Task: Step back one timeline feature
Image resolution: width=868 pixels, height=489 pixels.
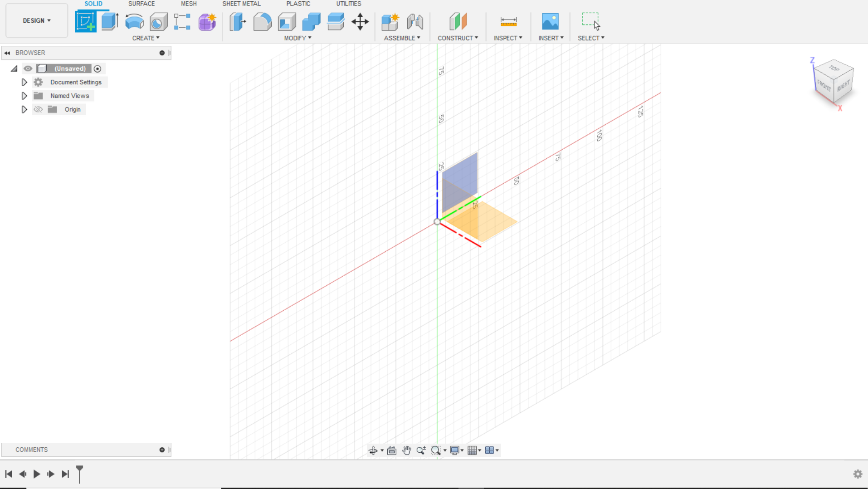Action: tap(23, 474)
